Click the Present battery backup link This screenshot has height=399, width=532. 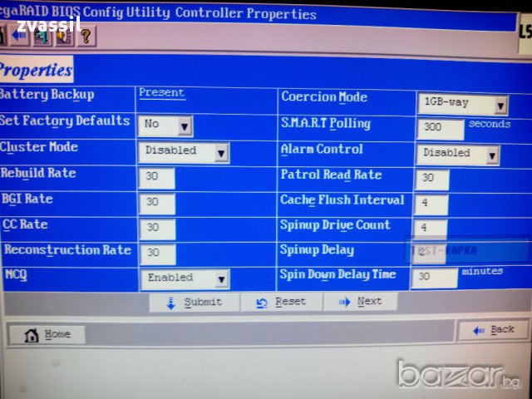[x=161, y=93]
